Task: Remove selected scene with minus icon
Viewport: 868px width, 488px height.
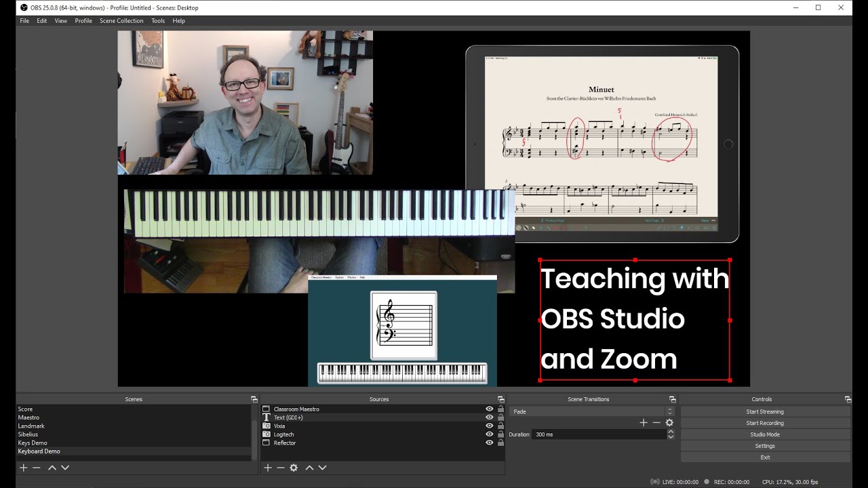Action: pos(37,468)
